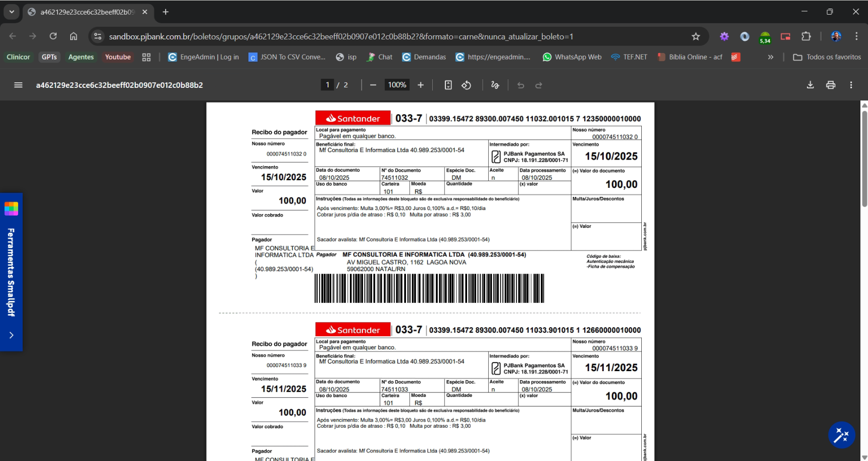Open the tab search dropdown
The height and width of the screenshot is (461, 868).
pyautogui.click(x=11, y=12)
